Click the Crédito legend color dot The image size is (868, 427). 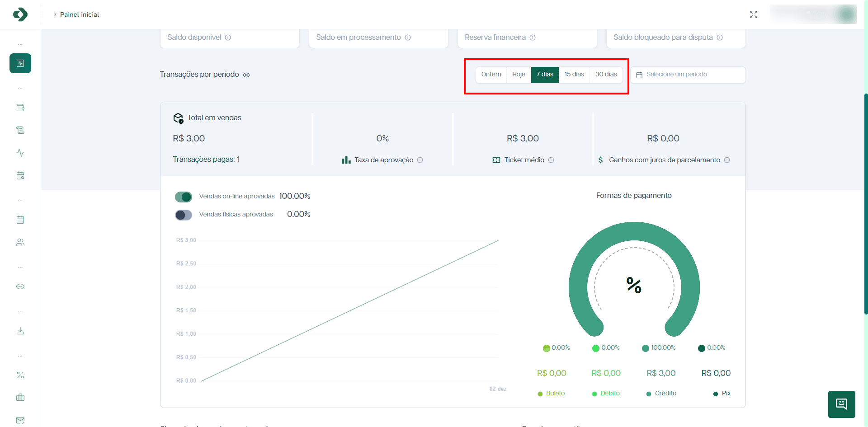(x=649, y=394)
